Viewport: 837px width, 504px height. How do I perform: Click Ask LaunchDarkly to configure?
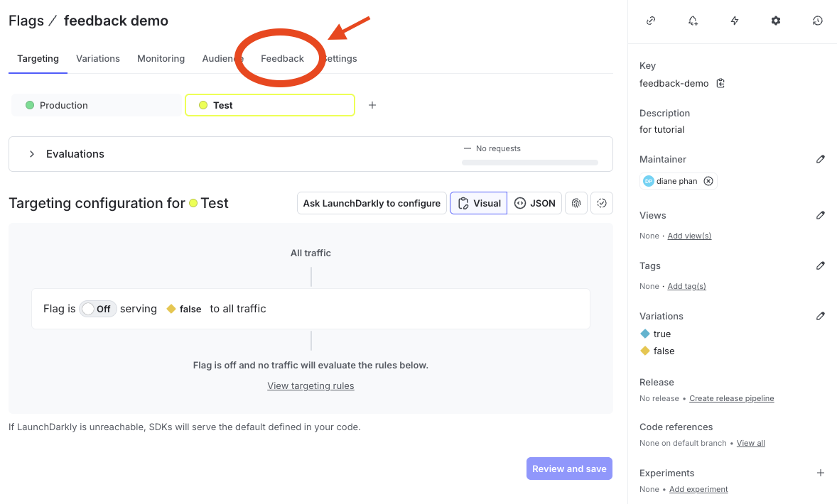(x=371, y=203)
